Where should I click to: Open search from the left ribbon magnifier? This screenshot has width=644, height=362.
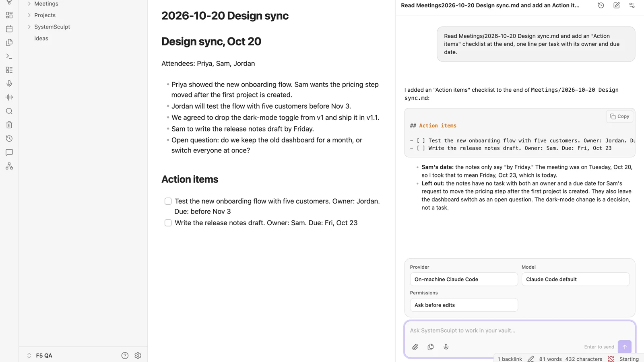(9, 111)
